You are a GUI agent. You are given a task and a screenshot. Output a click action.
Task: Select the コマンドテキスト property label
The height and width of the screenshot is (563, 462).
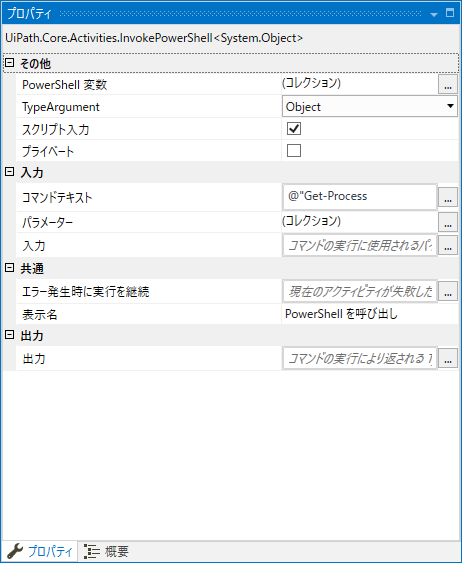point(57,197)
